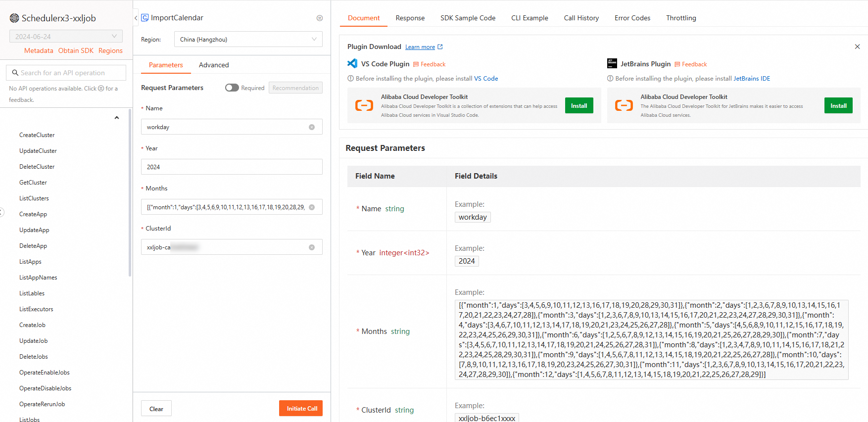The width and height of the screenshot is (868, 422).
Task: Click the external link icon next to Learn more
Action: tap(440, 47)
